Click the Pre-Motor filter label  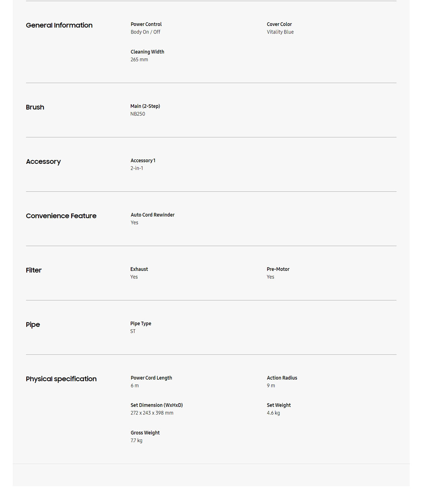click(x=278, y=269)
